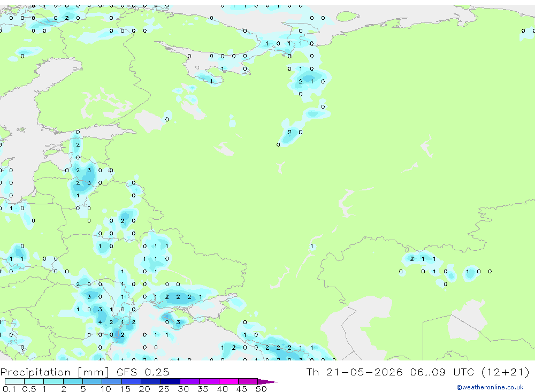Click the purple arrow tip after 50
The width and height of the screenshot is (535, 392).
click(267, 382)
